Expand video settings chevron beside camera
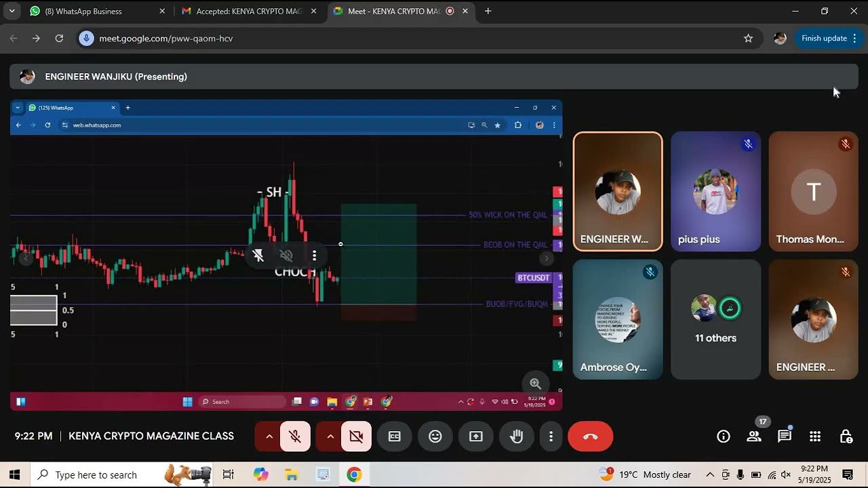 (330, 436)
